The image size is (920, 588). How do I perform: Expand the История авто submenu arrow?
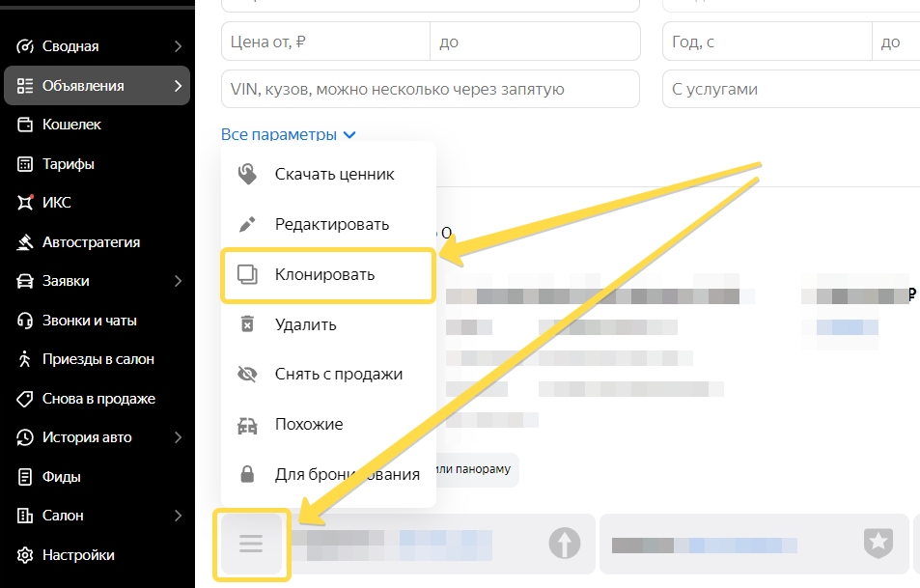pyautogui.click(x=178, y=437)
